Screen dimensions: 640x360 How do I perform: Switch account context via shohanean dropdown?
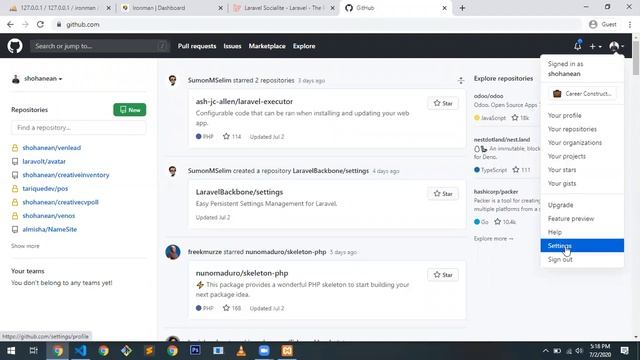pos(37,78)
